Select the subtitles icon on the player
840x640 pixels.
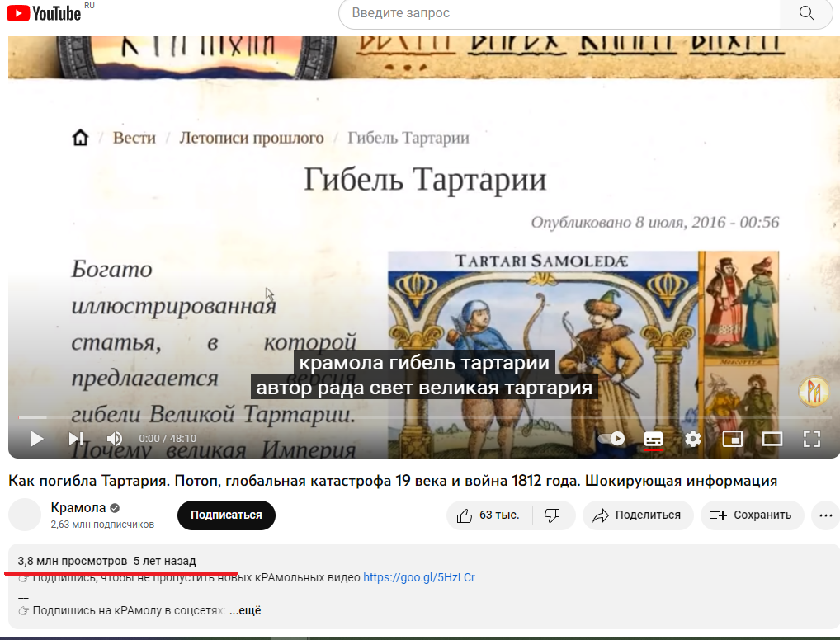pyautogui.click(x=653, y=440)
